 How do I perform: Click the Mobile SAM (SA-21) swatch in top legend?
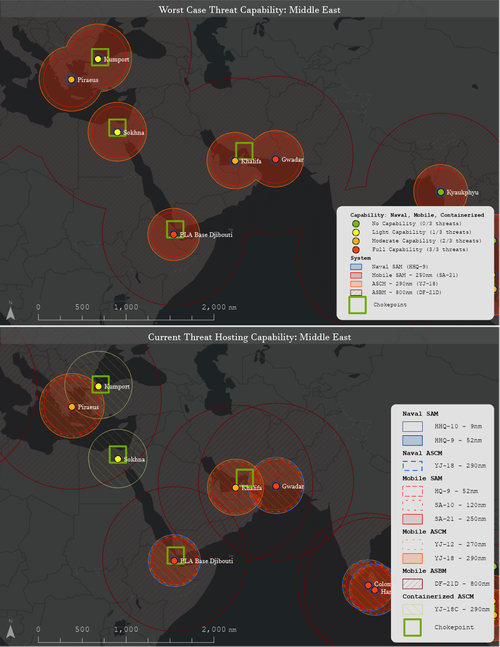[356, 275]
